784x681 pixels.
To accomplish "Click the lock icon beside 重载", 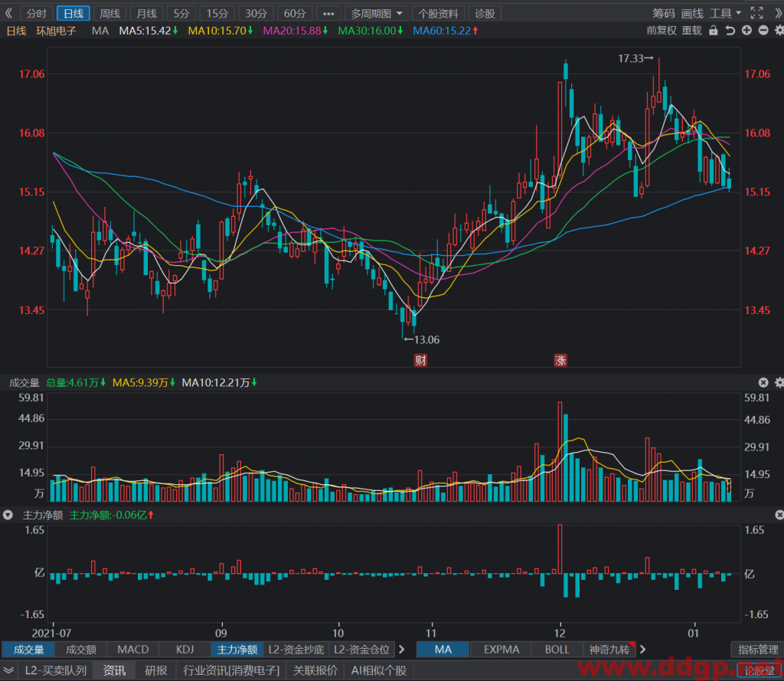I will click(x=714, y=31).
